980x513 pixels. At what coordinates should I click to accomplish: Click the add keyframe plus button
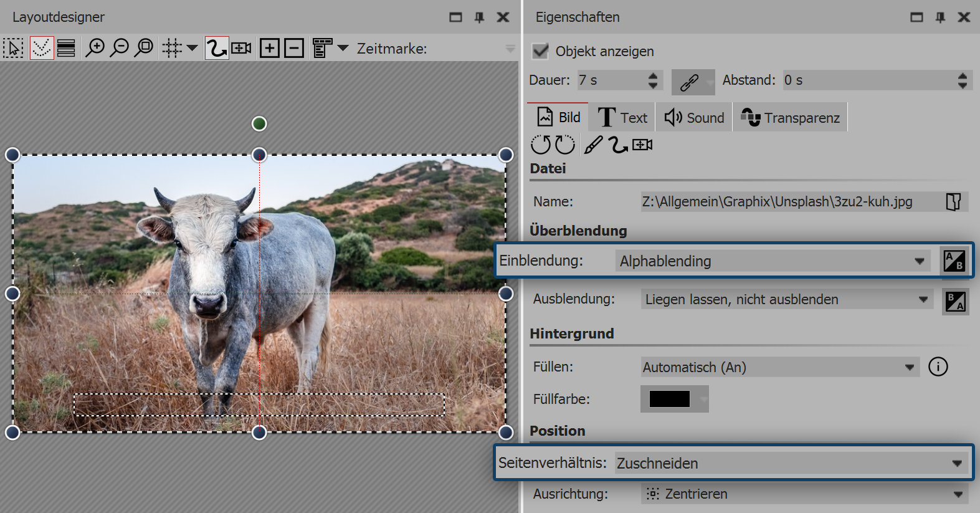[x=269, y=48]
